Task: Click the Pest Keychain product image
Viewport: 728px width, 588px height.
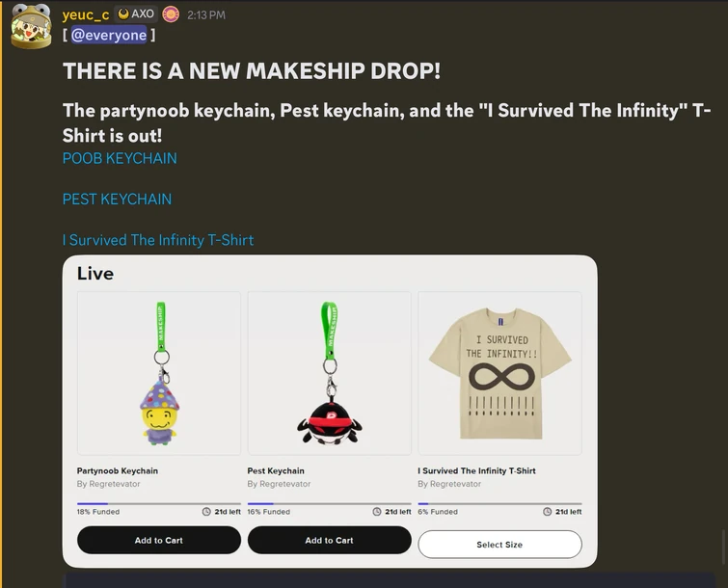Action: tap(329, 373)
